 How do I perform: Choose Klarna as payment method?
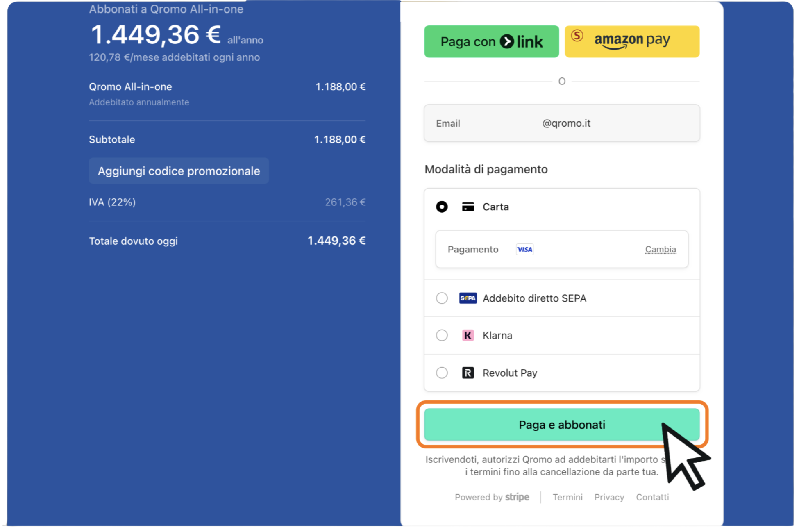442,335
